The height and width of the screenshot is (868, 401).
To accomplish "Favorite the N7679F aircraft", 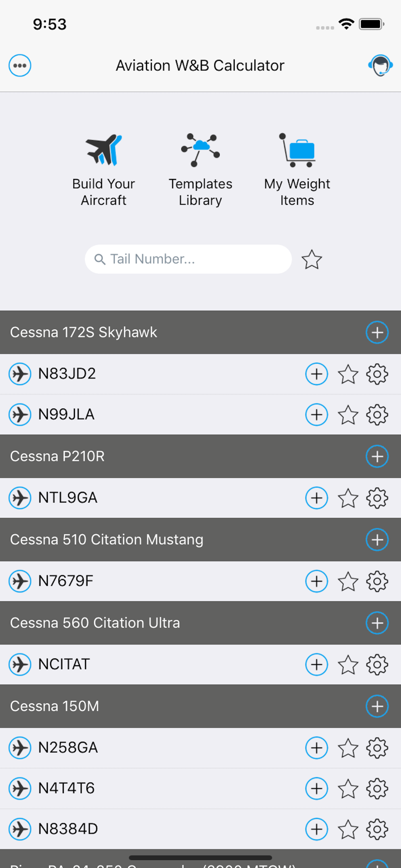I will [348, 582].
